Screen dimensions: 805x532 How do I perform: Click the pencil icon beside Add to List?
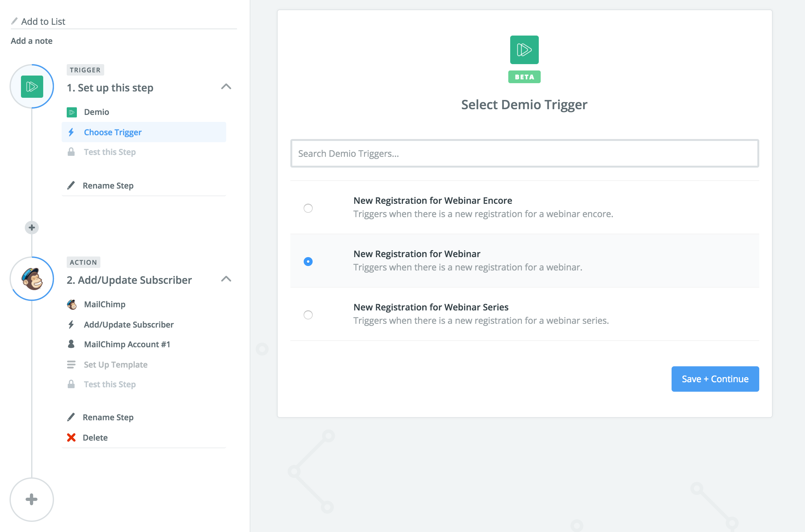coord(14,21)
